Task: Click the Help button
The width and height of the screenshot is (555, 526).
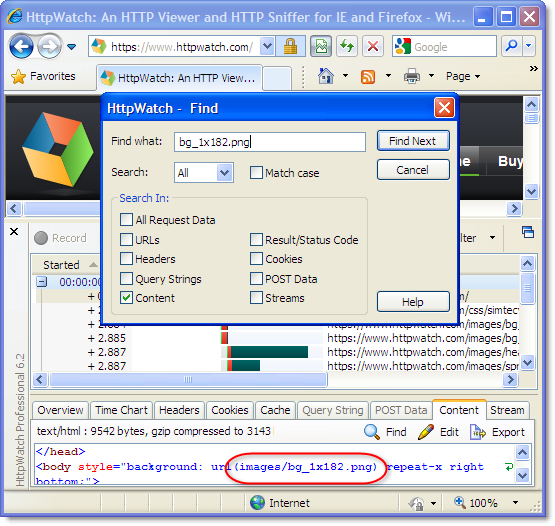Action: (x=413, y=302)
